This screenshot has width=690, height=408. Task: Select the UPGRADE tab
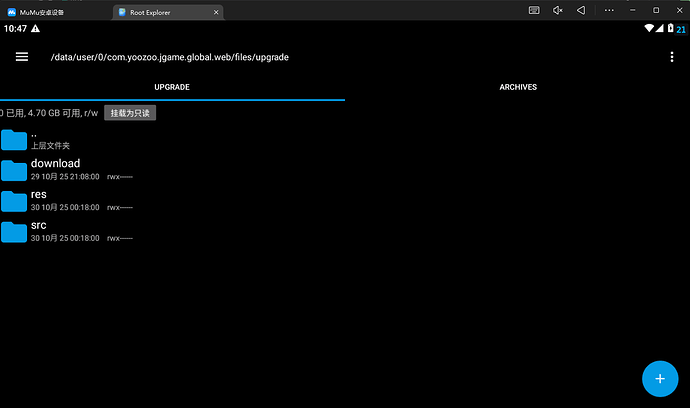pyautogui.click(x=172, y=87)
